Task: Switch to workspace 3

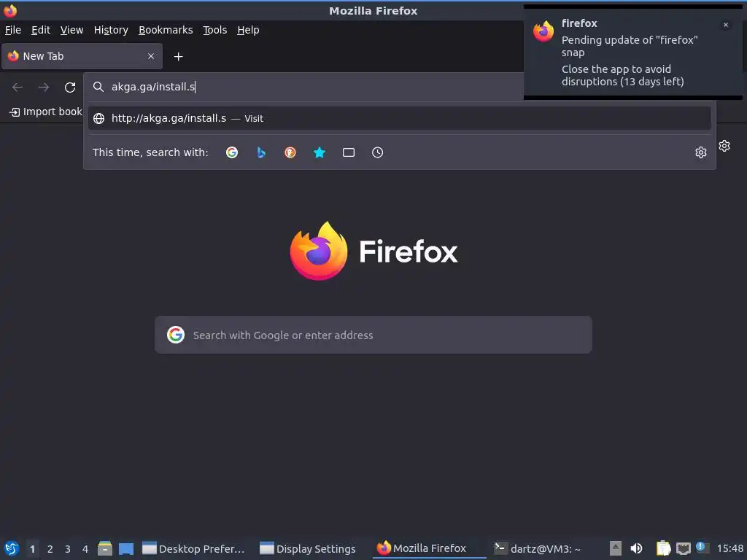Action: coord(68,549)
